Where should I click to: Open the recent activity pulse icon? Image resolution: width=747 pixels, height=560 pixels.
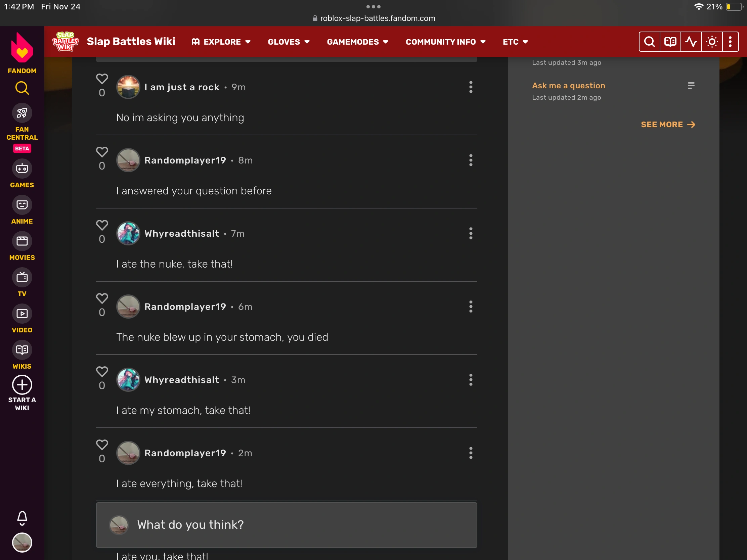pyautogui.click(x=691, y=42)
